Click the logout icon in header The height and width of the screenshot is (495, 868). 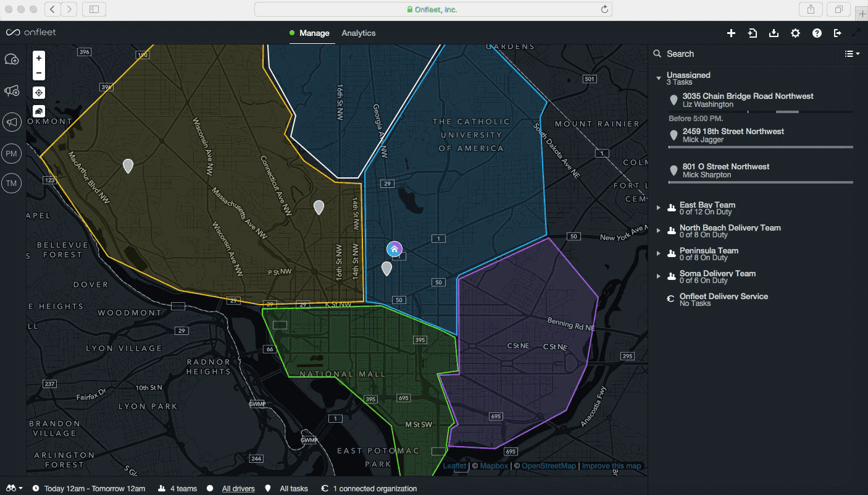837,33
